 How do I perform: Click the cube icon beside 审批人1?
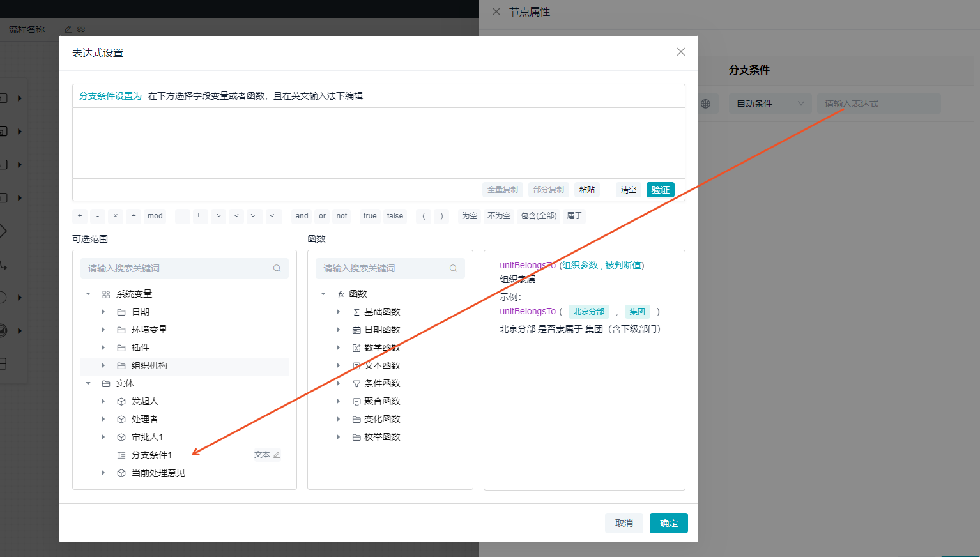pyautogui.click(x=121, y=438)
